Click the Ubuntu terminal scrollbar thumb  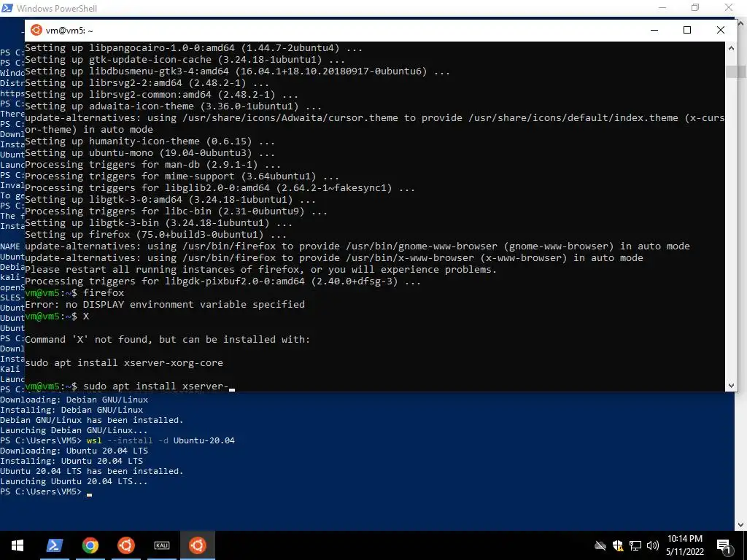[x=731, y=72]
